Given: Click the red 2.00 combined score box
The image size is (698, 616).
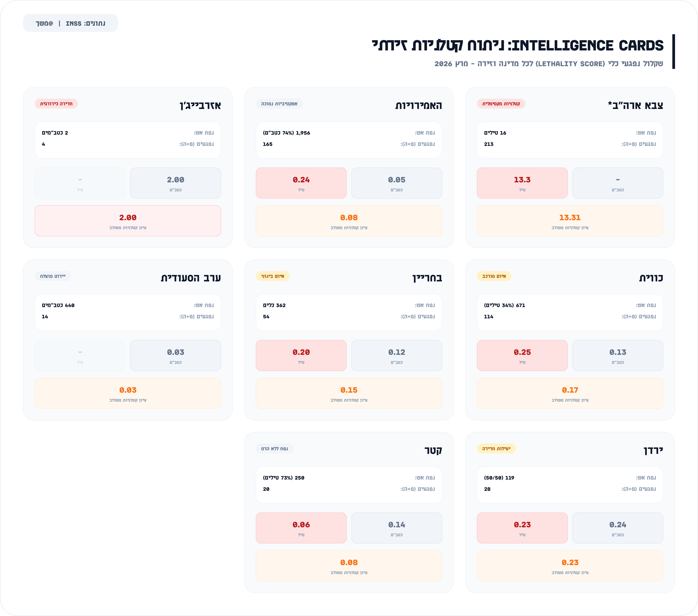Looking at the screenshot, I should coord(128,221).
